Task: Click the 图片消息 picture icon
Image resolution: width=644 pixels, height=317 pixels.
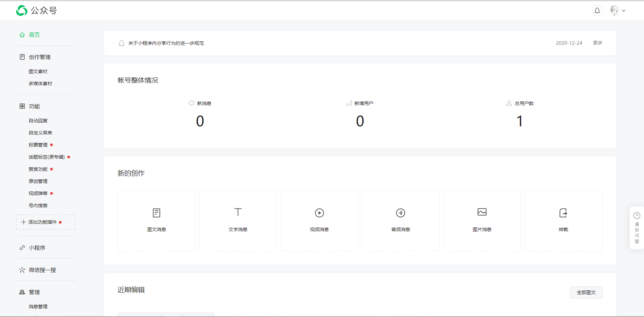Action: (482, 212)
